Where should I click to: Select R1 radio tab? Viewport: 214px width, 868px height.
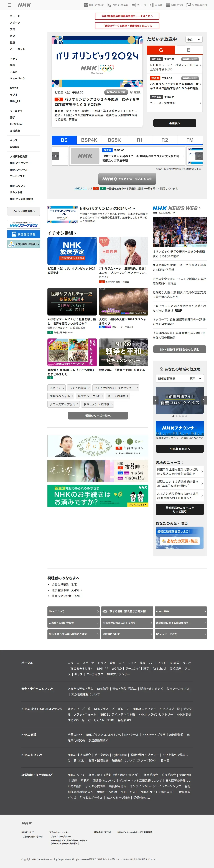coord(139,140)
